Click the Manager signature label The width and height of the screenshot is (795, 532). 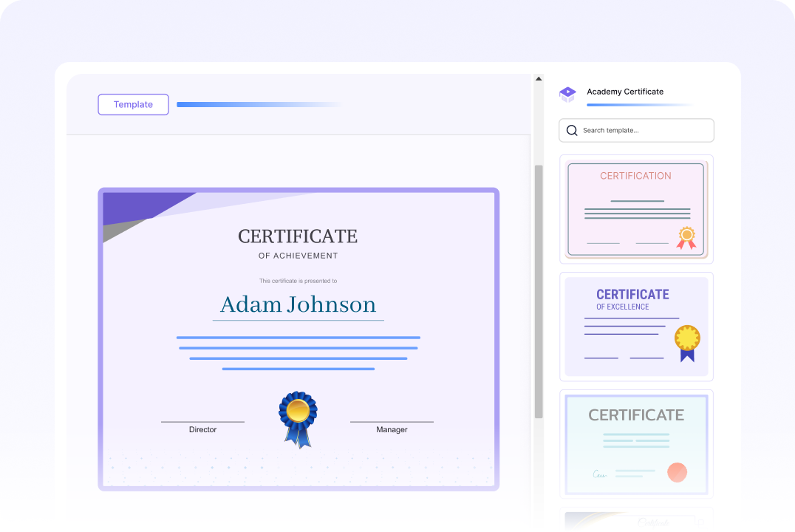tap(392, 429)
